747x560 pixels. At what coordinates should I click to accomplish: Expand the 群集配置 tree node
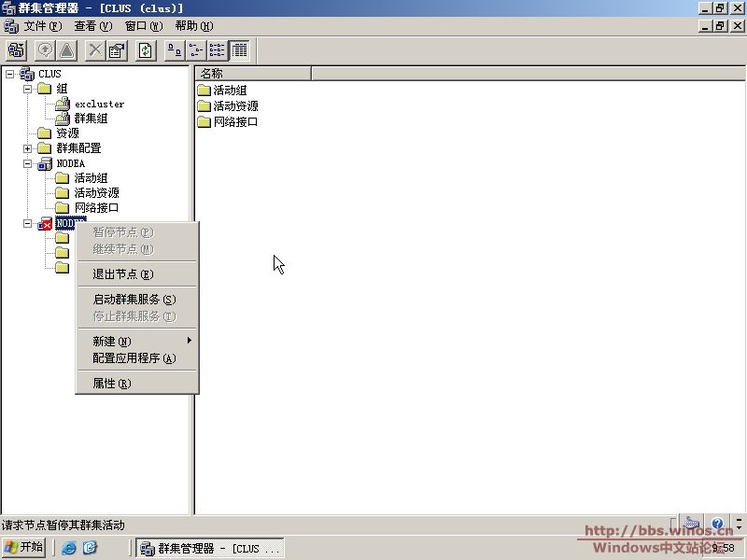[28, 148]
